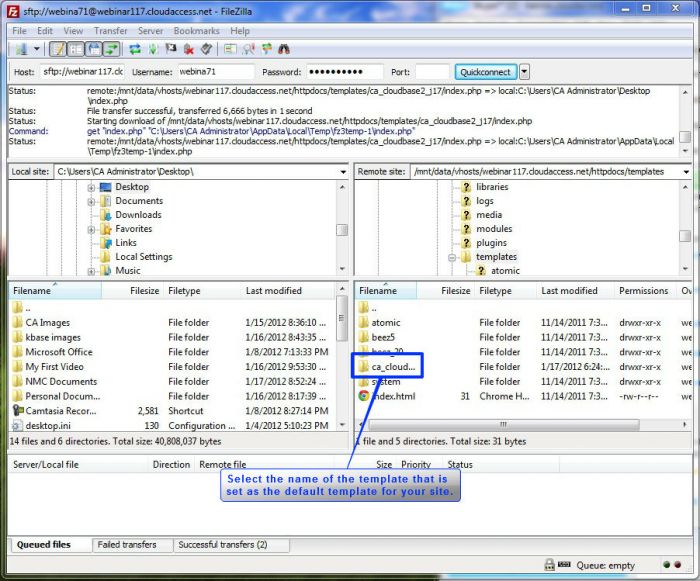This screenshot has width=700, height=581.
Task: Click the atomic folder icon in remote list
Action: (x=364, y=322)
